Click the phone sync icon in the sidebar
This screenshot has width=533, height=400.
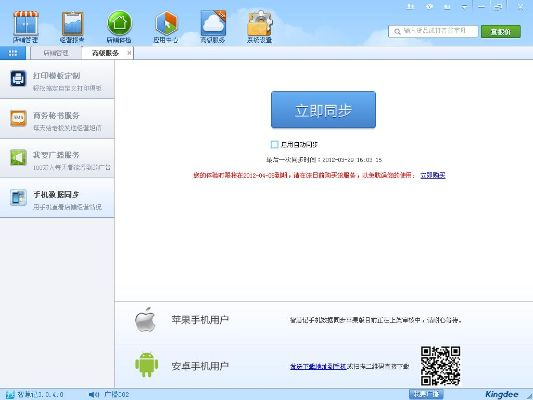[18, 197]
